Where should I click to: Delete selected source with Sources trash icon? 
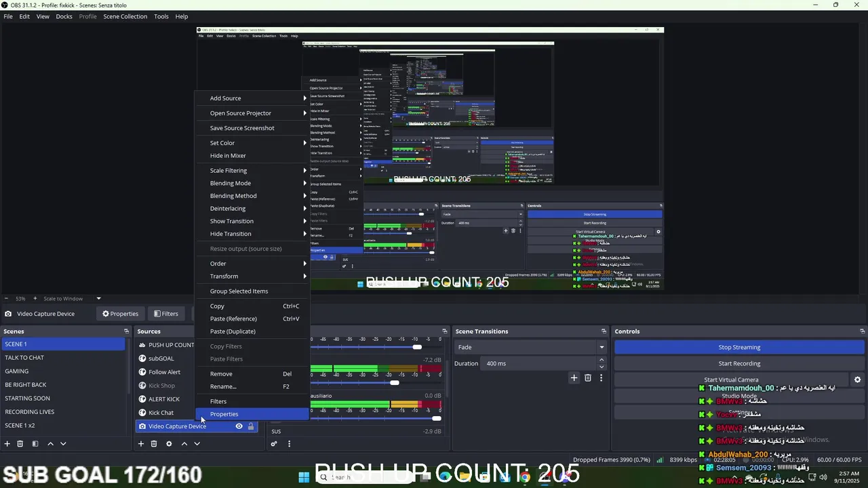click(x=154, y=444)
